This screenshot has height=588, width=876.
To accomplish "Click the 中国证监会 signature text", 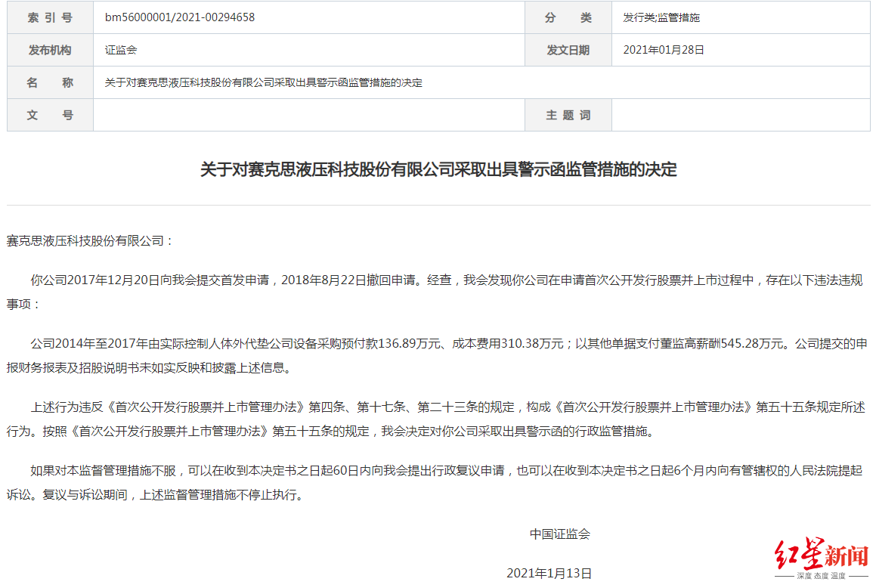I will pos(559,534).
